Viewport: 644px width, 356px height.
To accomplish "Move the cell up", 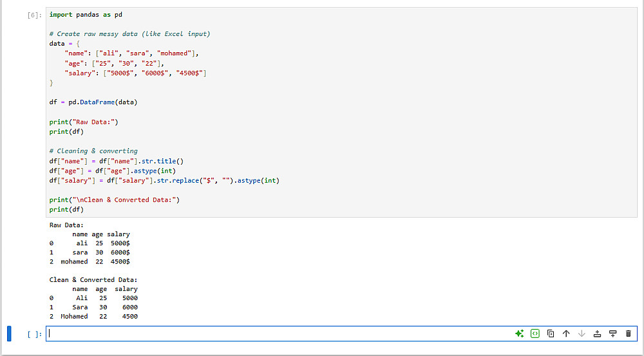I will click(566, 333).
